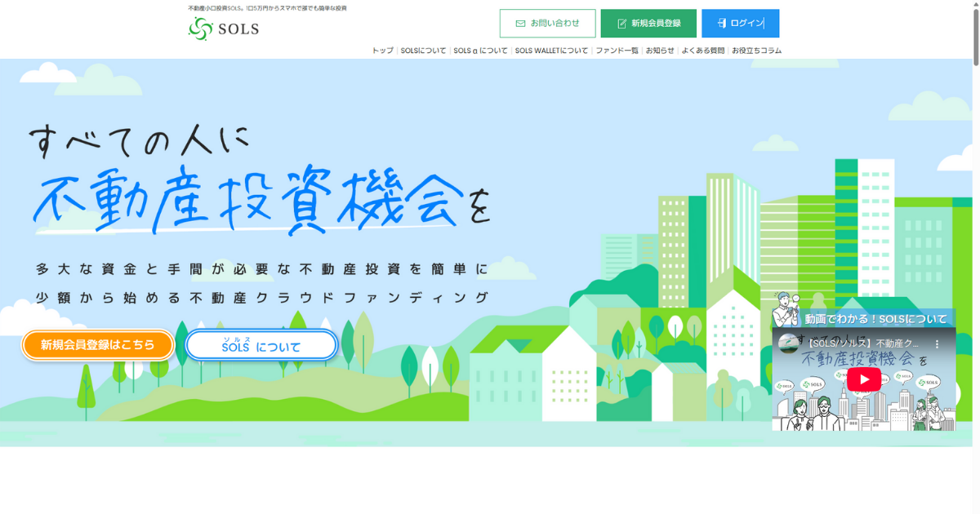Open the トップ menu item

pyautogui.click(x=382, y=51)
